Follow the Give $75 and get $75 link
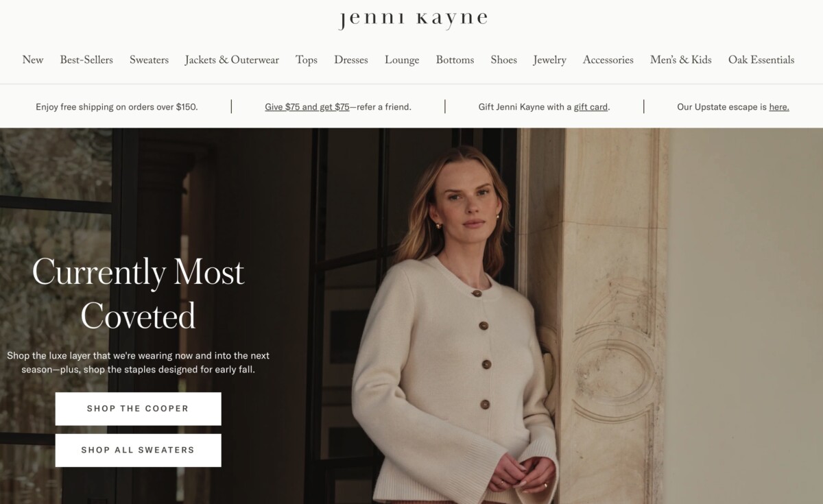This screenshot has width=823, height=504. [307, 107]
